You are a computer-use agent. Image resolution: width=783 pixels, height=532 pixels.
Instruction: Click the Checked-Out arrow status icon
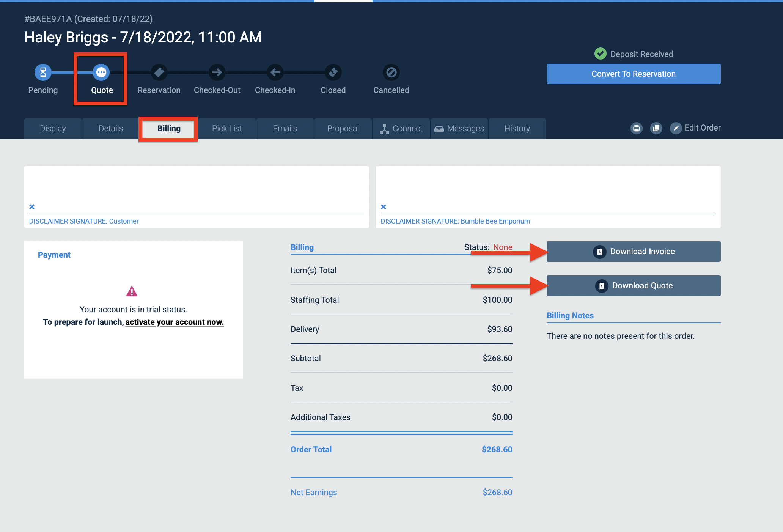pos(217,72)
